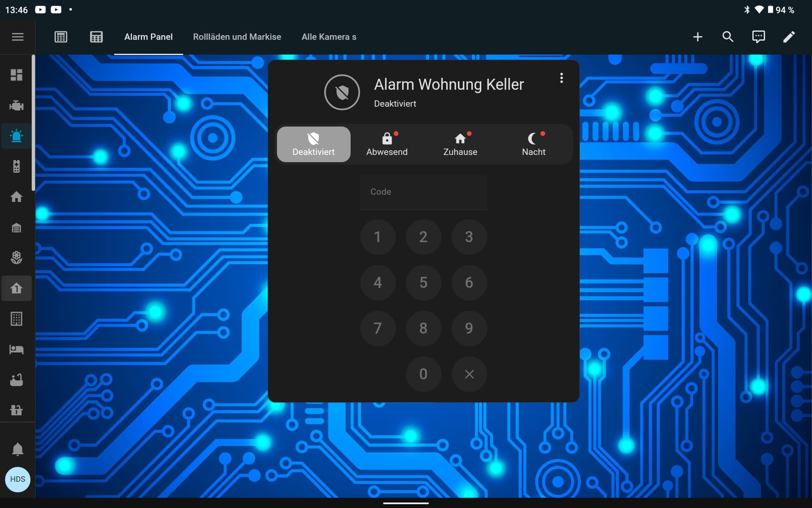The width and height of the screenshot is (812, 508).
Task: Click the search magnifier icon
Action: point(728,37)
